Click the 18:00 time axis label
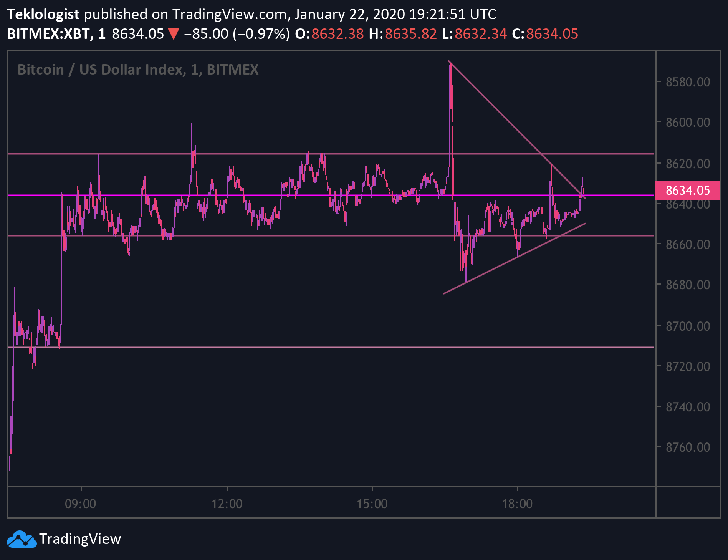The image size is (728, 560). pyautogui.click(x=517, y=504)
